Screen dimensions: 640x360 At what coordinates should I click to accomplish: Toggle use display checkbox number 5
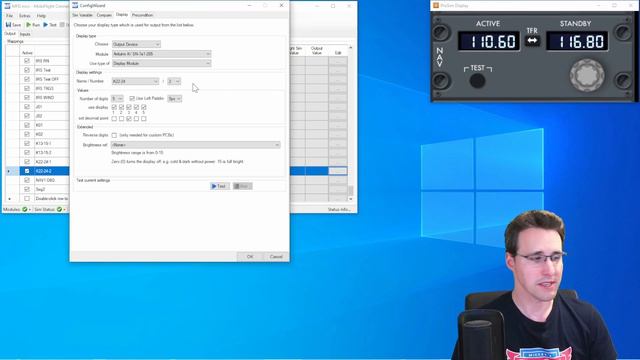click(143, 107)
